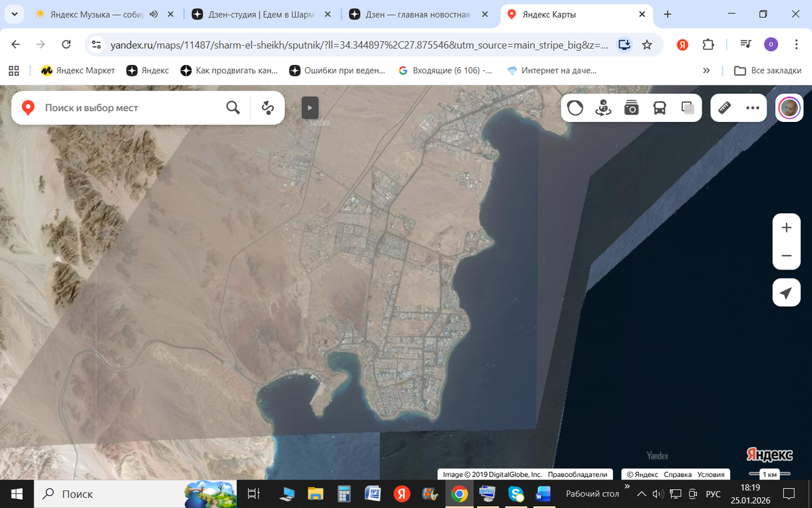Enable street panoramas mode

[603, 108]
